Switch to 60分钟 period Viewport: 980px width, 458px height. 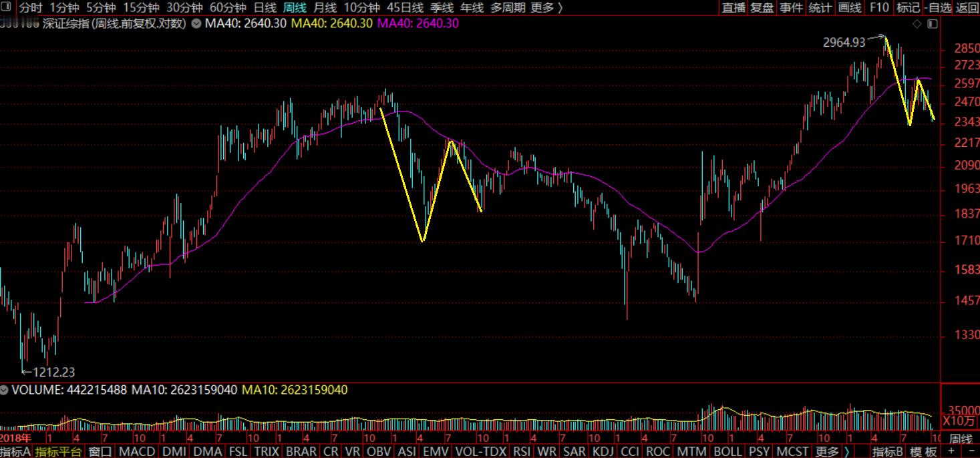coord(228,7)
